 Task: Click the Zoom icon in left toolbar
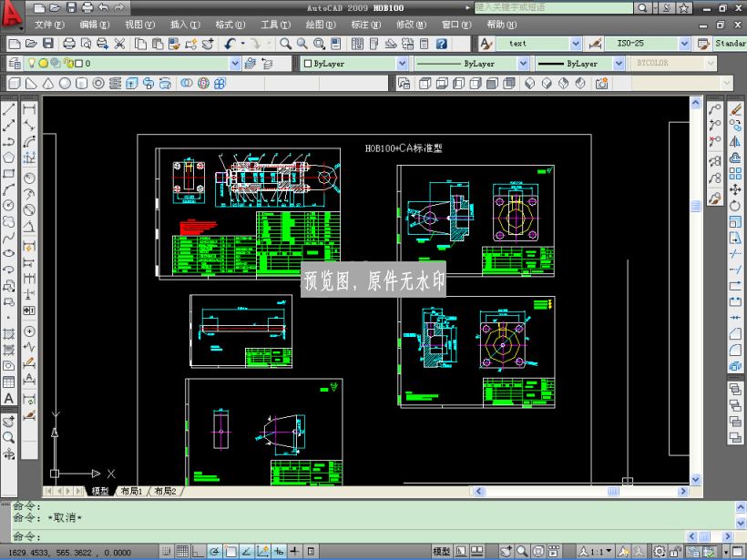click(x=8, y=438)
